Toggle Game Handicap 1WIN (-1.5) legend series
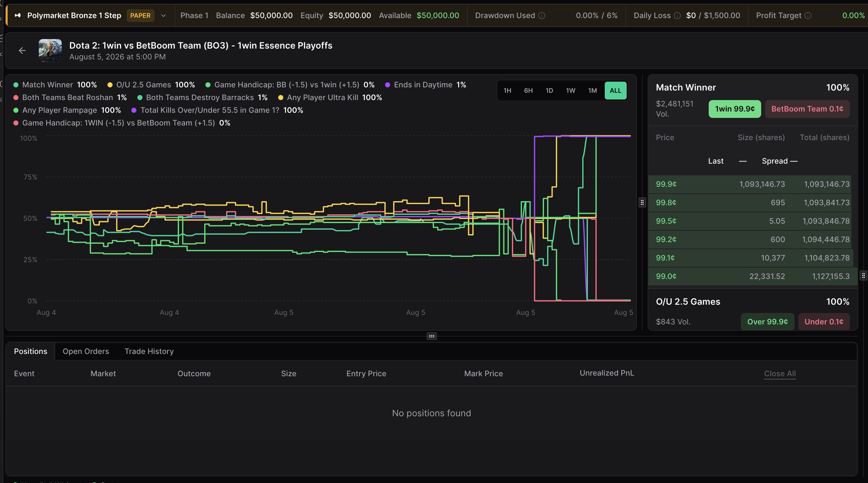 coord(122,123)
